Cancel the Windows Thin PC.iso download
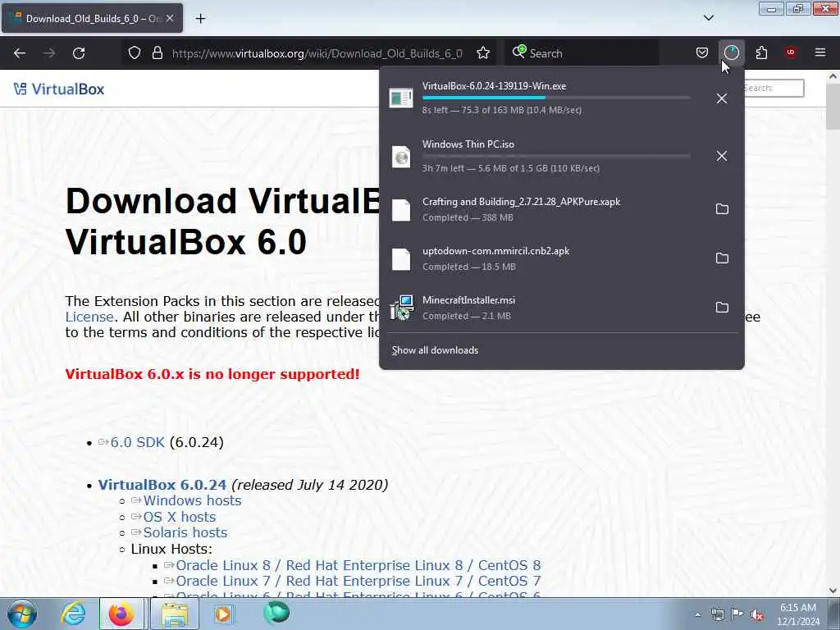 722,156
